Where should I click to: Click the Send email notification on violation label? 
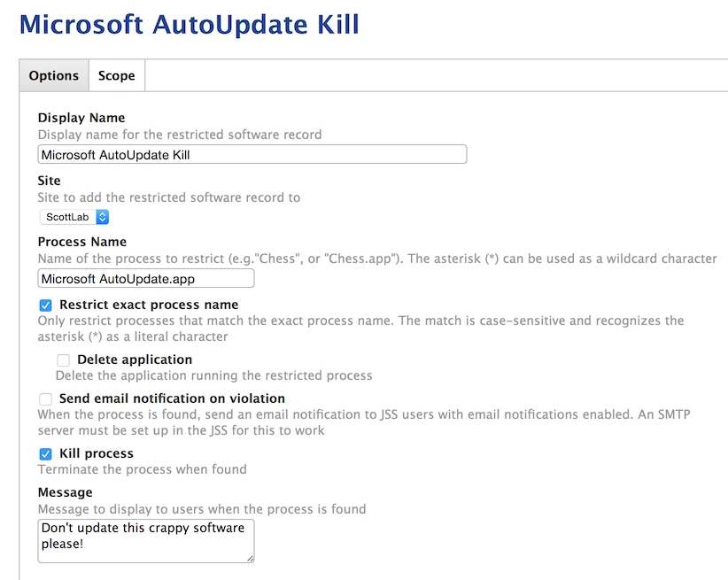(172, 398)
